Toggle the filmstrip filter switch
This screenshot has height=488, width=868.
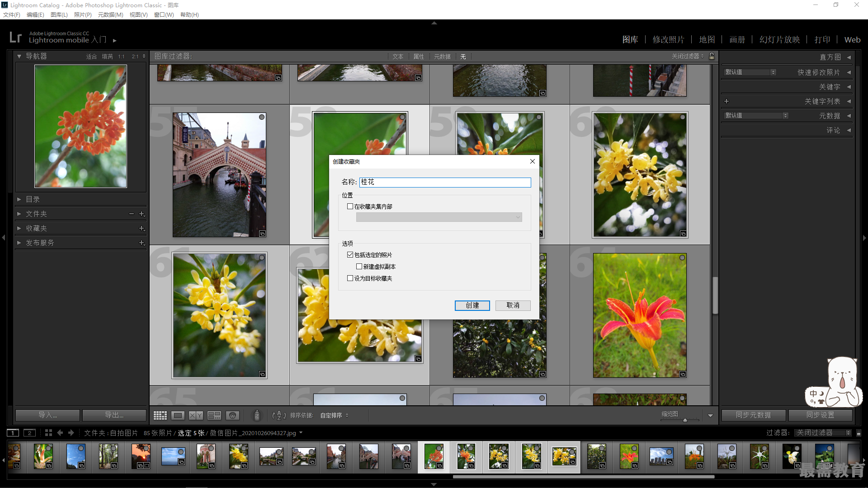point(859,433)
